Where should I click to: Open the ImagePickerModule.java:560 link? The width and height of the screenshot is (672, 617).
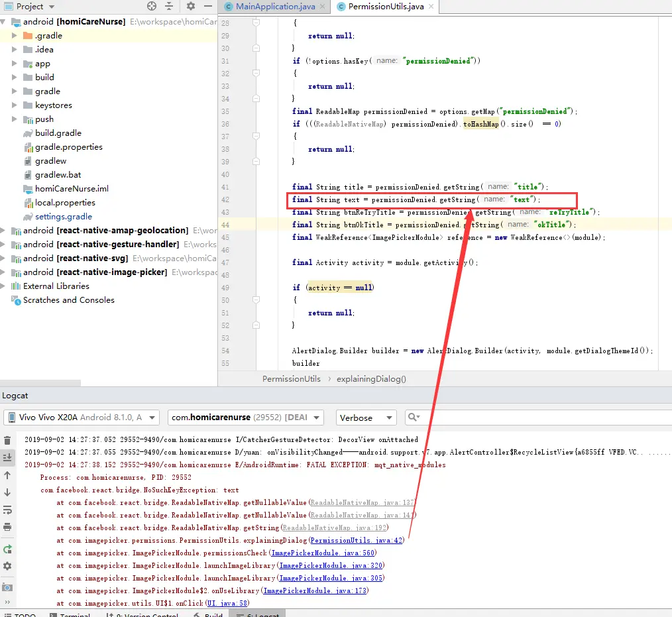click(x=323, y=553)
